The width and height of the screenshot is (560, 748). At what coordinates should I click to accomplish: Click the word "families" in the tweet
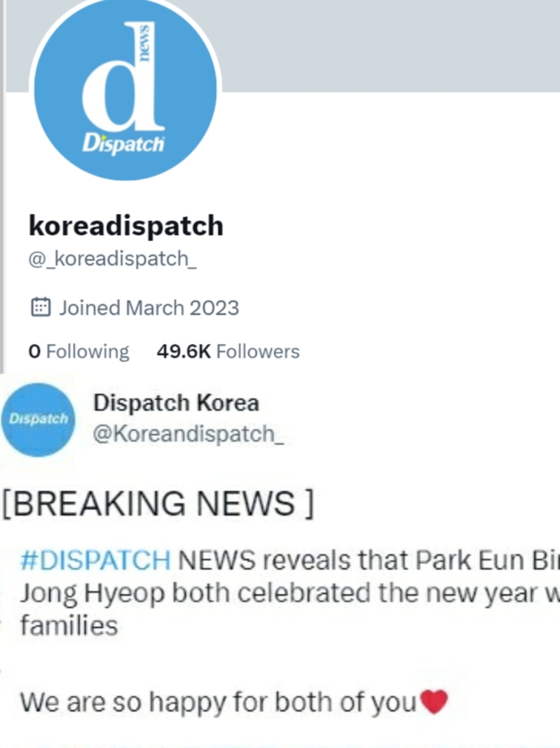(x=69, y=626)
